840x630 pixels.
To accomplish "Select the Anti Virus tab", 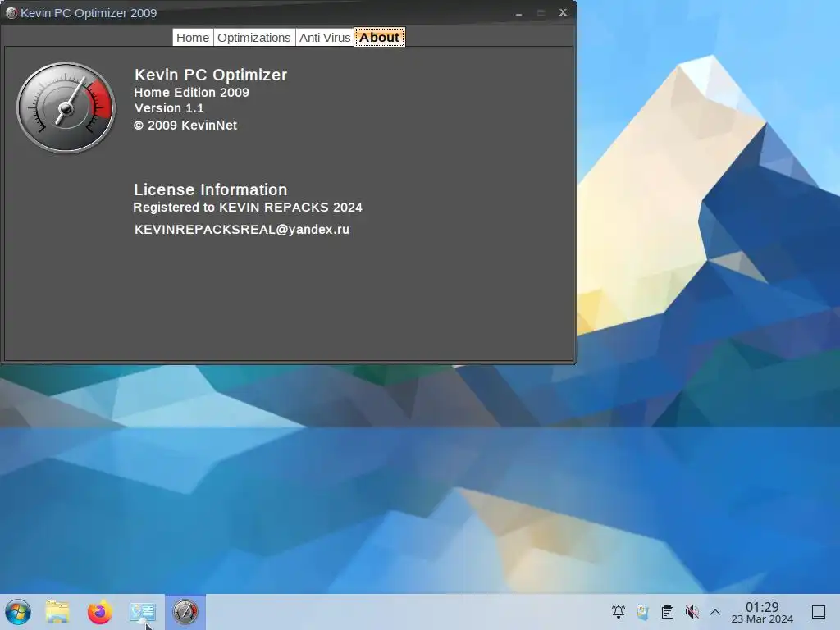I will click(x=325, y=38).
